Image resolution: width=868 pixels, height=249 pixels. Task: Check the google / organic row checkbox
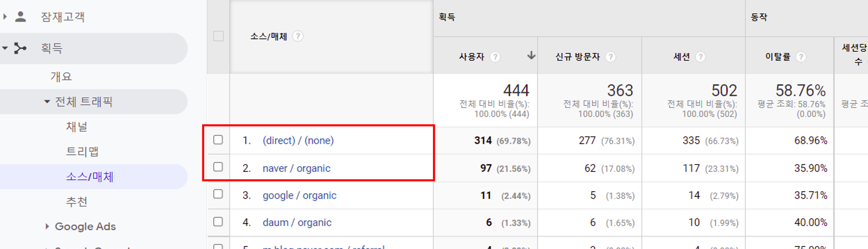coord(218,194)
